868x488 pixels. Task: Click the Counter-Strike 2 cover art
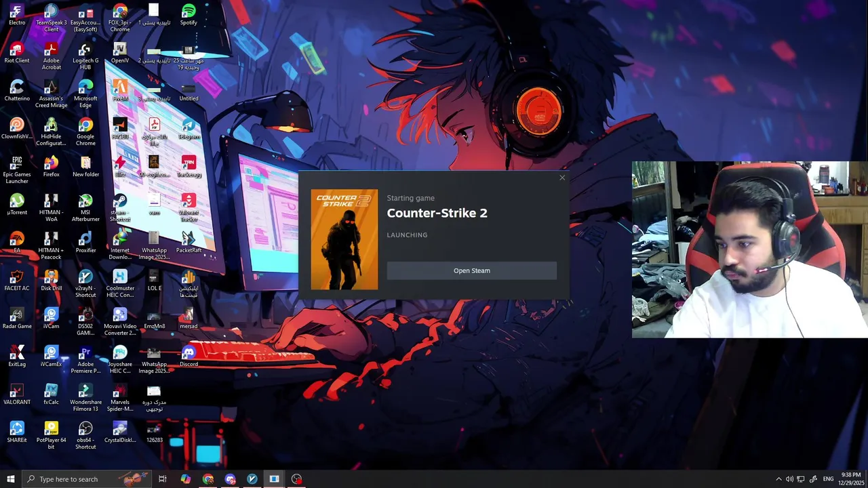coord(344,239)
